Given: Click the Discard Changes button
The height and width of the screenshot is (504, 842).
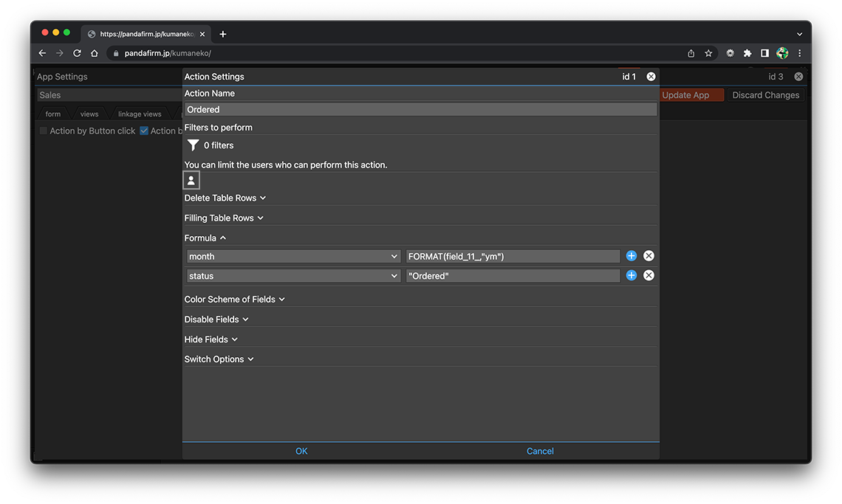Looking at the screenshot, I should 765,95.
